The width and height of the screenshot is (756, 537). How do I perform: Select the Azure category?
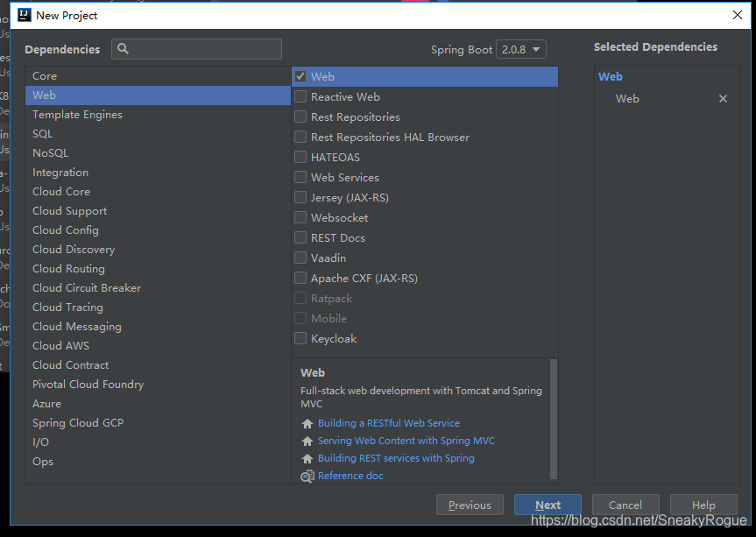158,404
